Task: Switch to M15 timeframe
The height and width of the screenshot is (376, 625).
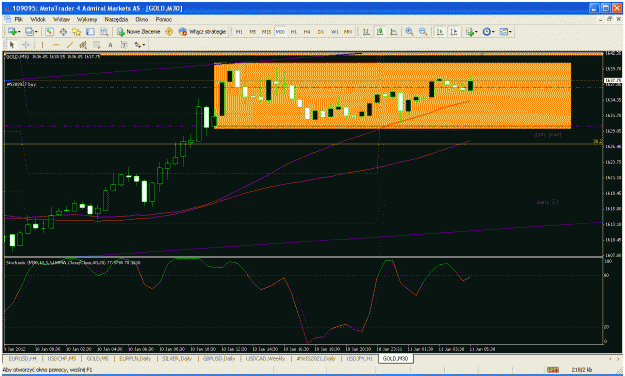Action: (x=266, y=31)
